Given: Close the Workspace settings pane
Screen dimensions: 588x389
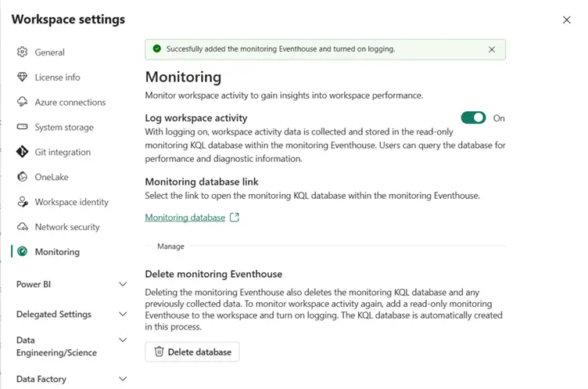Looking at the screenshot, I should (567, 20).
